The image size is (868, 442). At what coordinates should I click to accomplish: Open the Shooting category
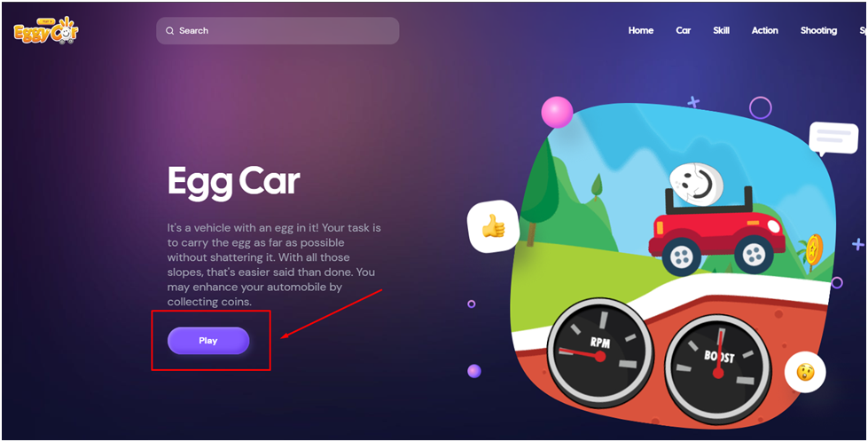pos(818,30)
